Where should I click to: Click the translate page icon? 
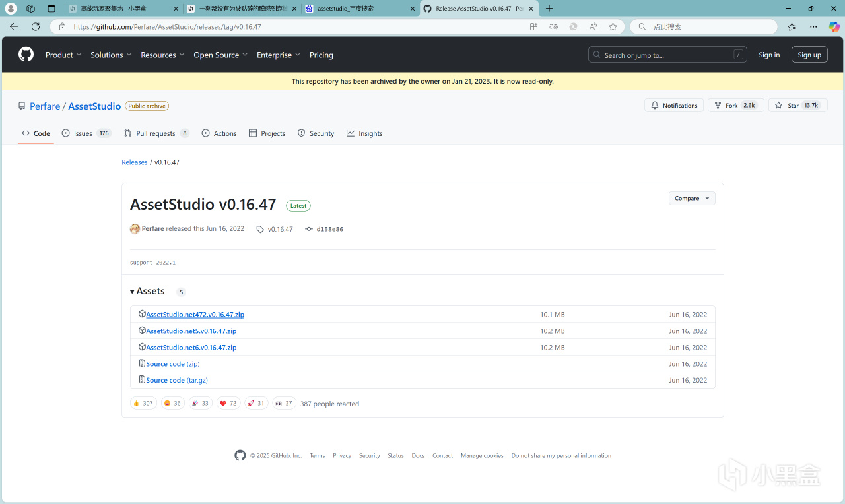(553, 27)
